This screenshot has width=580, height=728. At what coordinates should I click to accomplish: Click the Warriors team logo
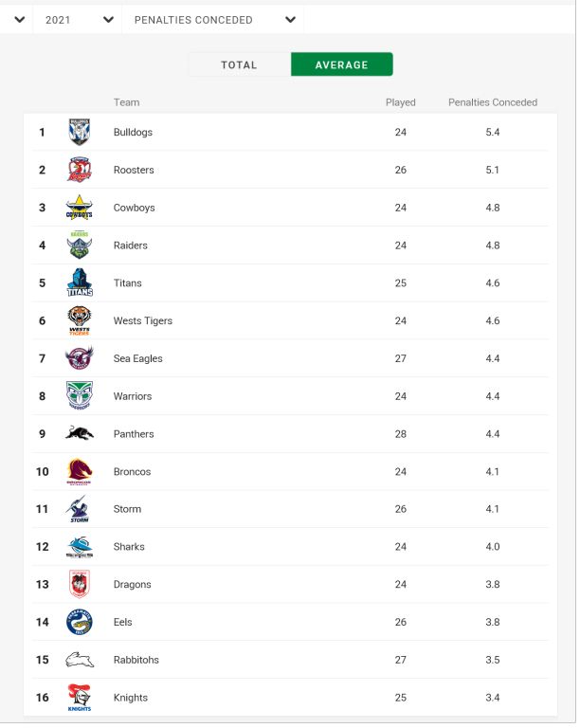80,395
